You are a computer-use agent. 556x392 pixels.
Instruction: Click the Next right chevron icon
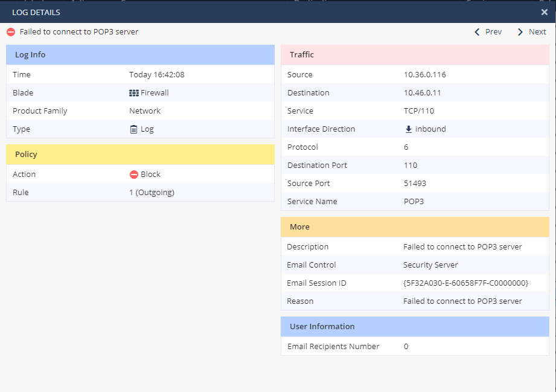tap(520, 32)
